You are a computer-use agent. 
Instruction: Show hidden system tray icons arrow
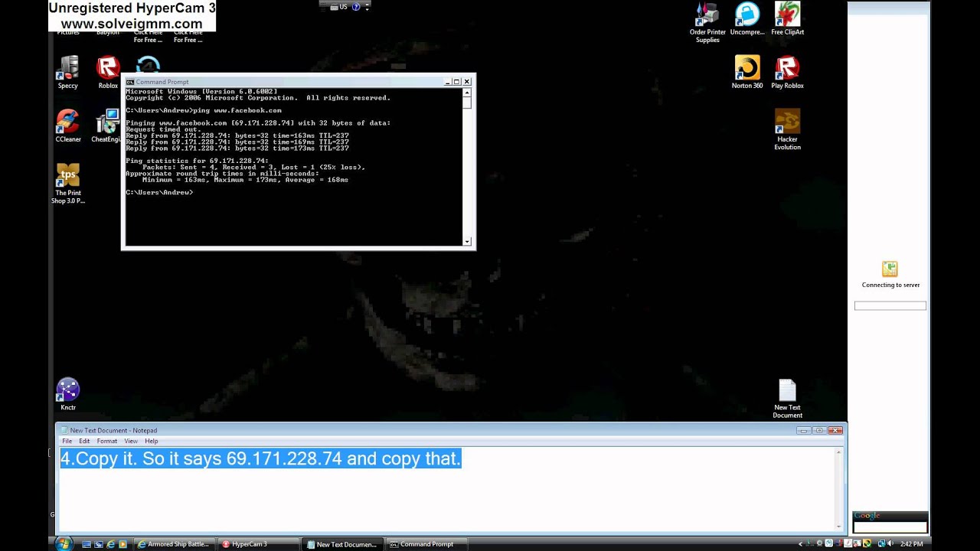tap(801, 544)
